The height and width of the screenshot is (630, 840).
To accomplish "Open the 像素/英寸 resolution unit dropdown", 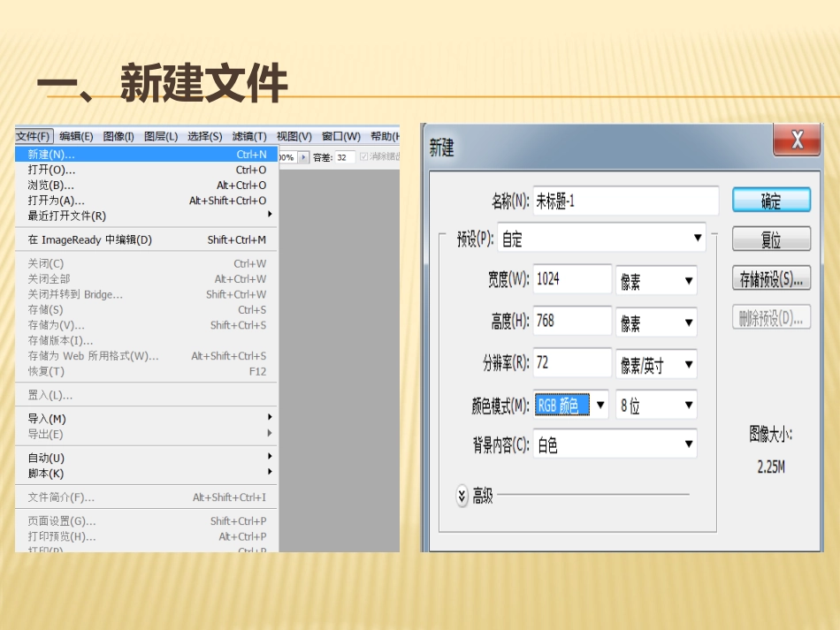I will (656, 364).
